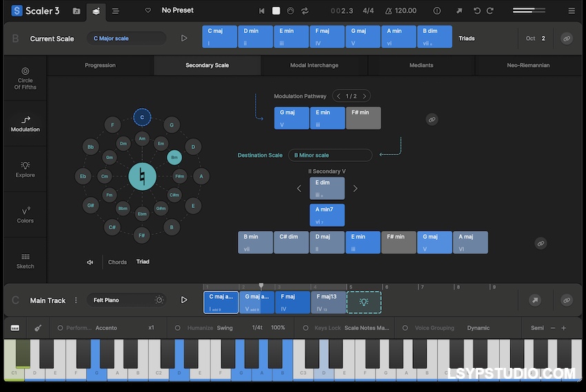The image size is (586, 392).
Task: Open the list view icon in header
Action: (x=116, y=11)
